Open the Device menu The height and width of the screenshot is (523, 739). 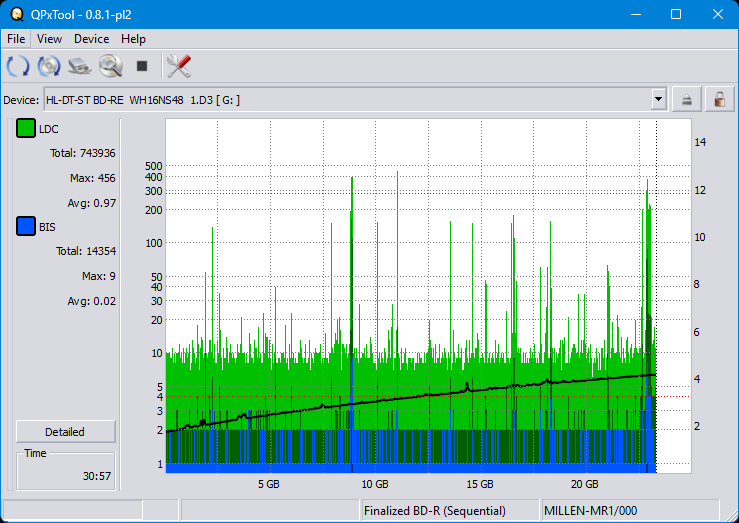pos(91,39)
